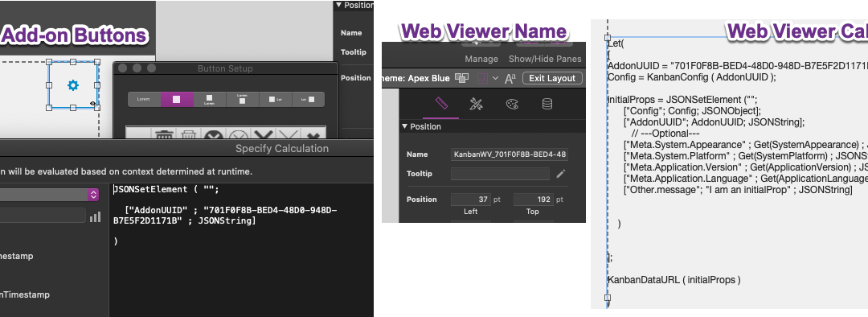The height and width of the screenshot is (317, 868).
Task: Select the text-only Lorem button display option
Action: [144, 99]
